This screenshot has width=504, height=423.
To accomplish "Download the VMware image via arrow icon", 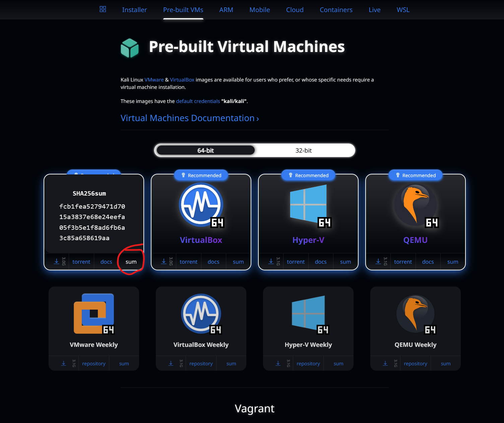I will tap(57, 261).
